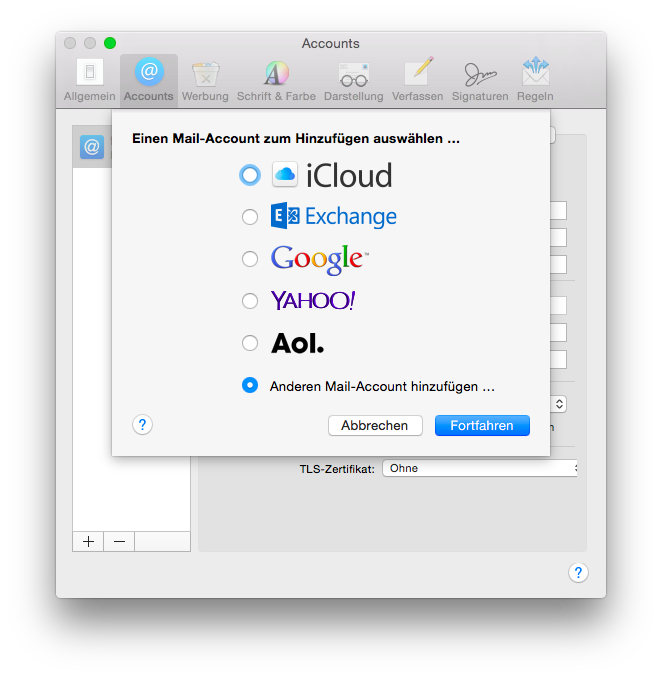Viewport: 662px width, 678px height.
Task: Open the Signaturen pane
Action: coord(481,80)
